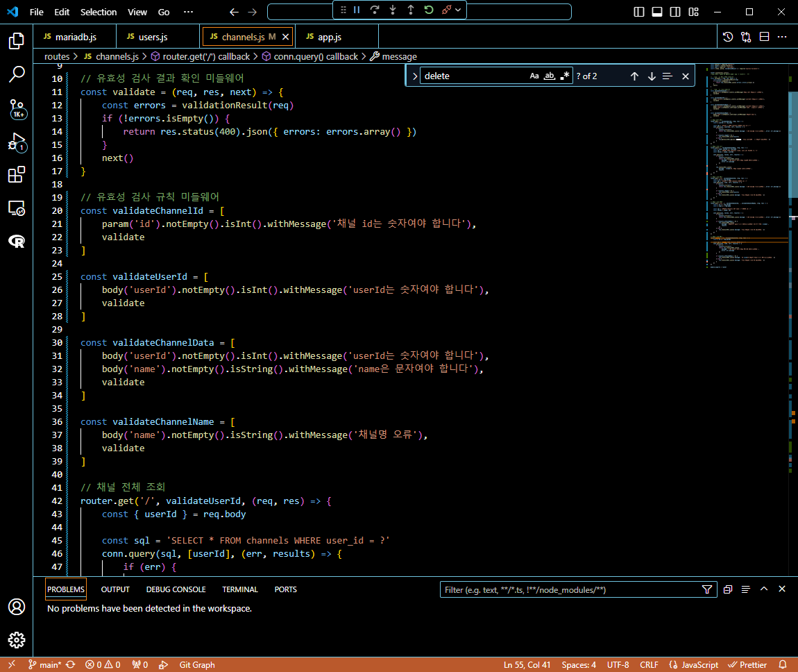Toggle problems view as table/tree
798x672 pixels.
click(x=745, y=589)
